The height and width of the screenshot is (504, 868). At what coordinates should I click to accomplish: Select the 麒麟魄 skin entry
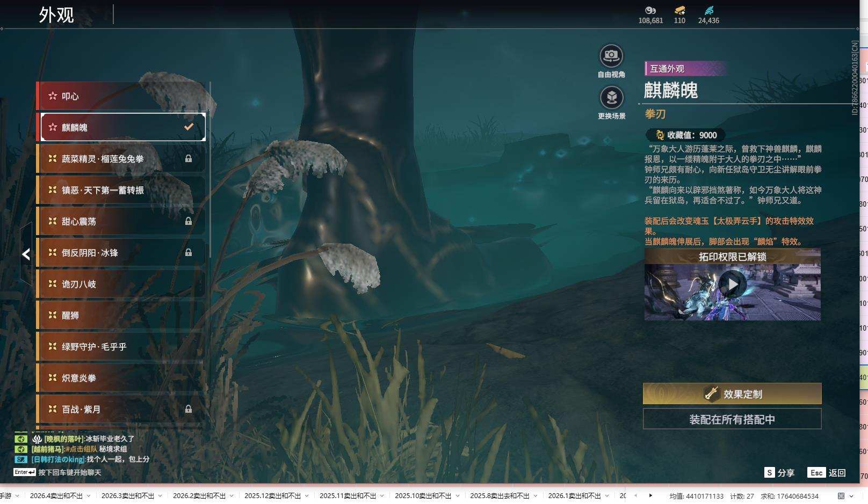point(122,127)
